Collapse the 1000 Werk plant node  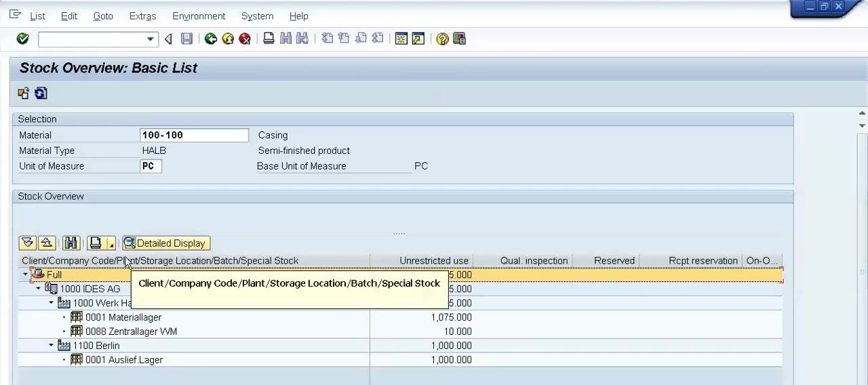(x=52, y=303)
